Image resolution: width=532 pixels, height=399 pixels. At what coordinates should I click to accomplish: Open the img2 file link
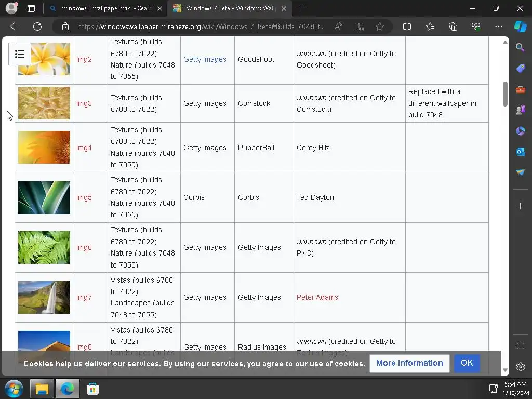tap(84, 59)
